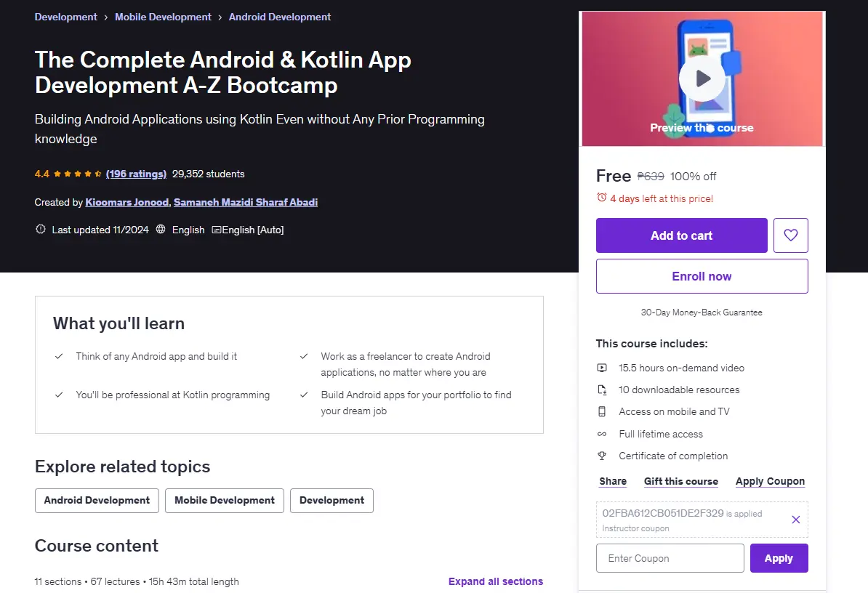Viewport: 868px width, 593px height.
Task: Click the What you'll learn heading
Action: [118, 323]
